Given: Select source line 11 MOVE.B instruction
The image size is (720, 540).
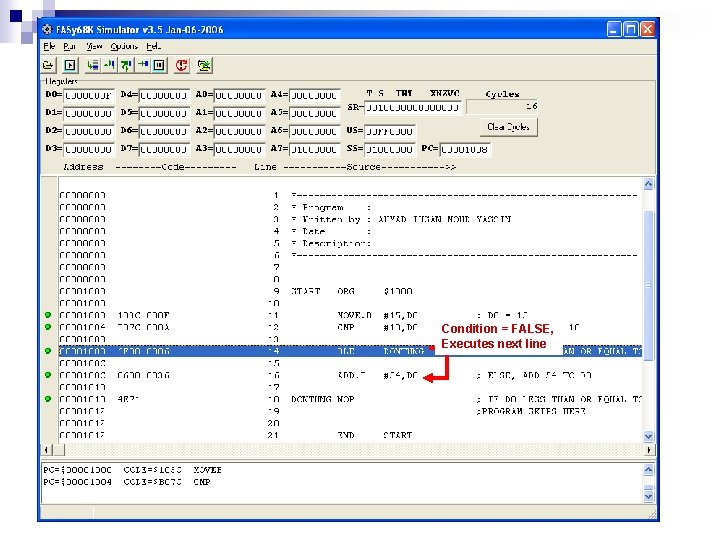Looking at the screenshot, I should (350, 315).
